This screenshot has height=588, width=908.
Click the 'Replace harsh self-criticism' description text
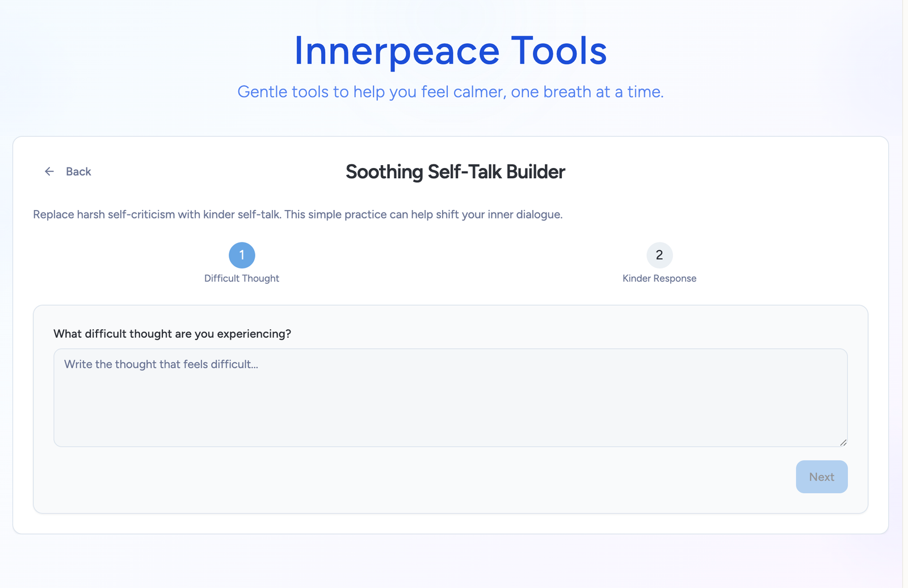click(x=297, y=215)
